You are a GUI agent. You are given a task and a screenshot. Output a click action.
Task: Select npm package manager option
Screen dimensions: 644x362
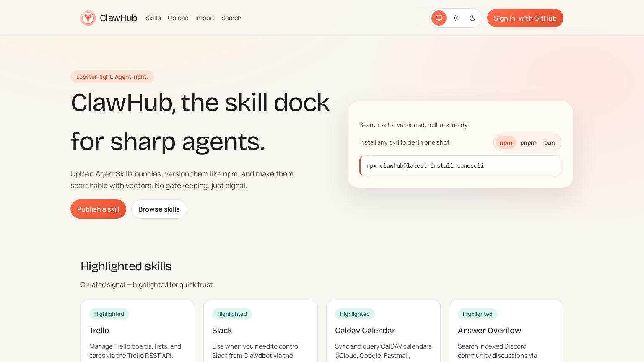[506, 142]
